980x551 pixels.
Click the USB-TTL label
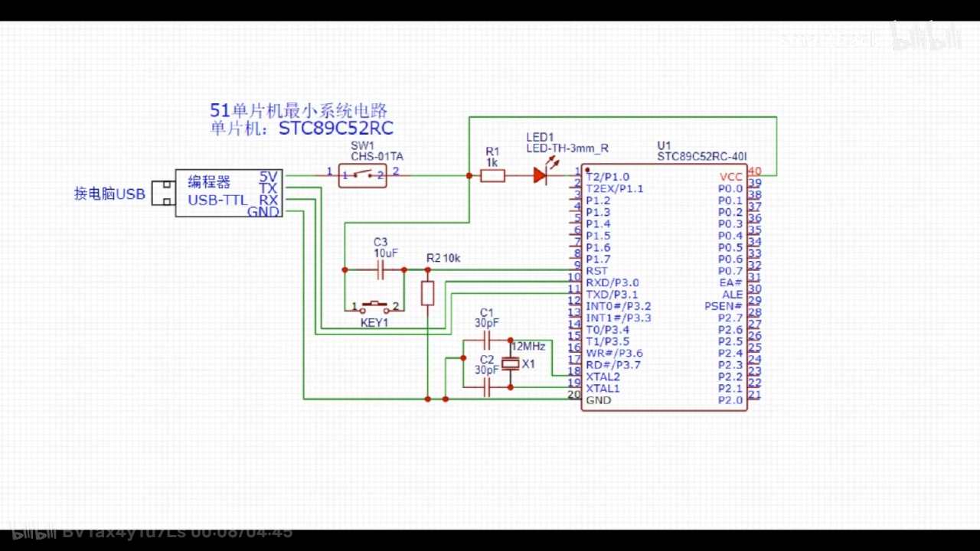(218, 201)
